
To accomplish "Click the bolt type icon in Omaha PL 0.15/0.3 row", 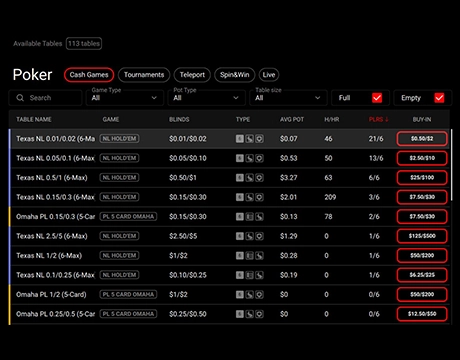I will (x=259, y=217).
